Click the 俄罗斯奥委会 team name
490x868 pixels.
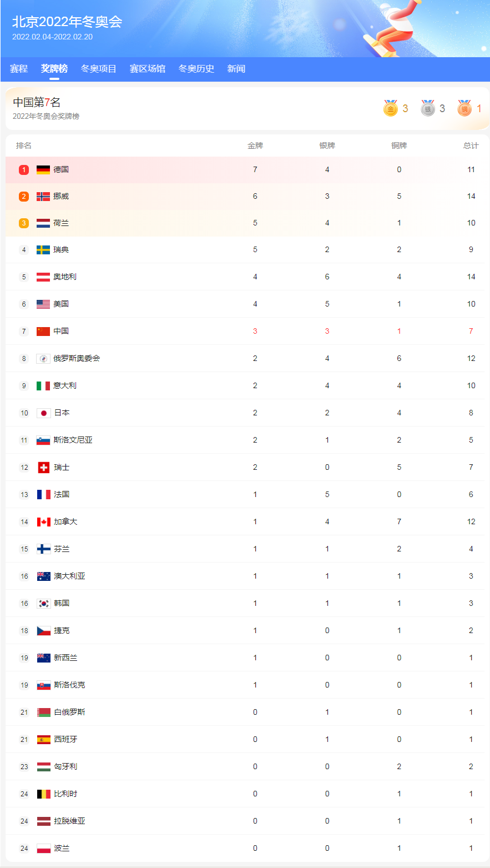click(77, 359)
